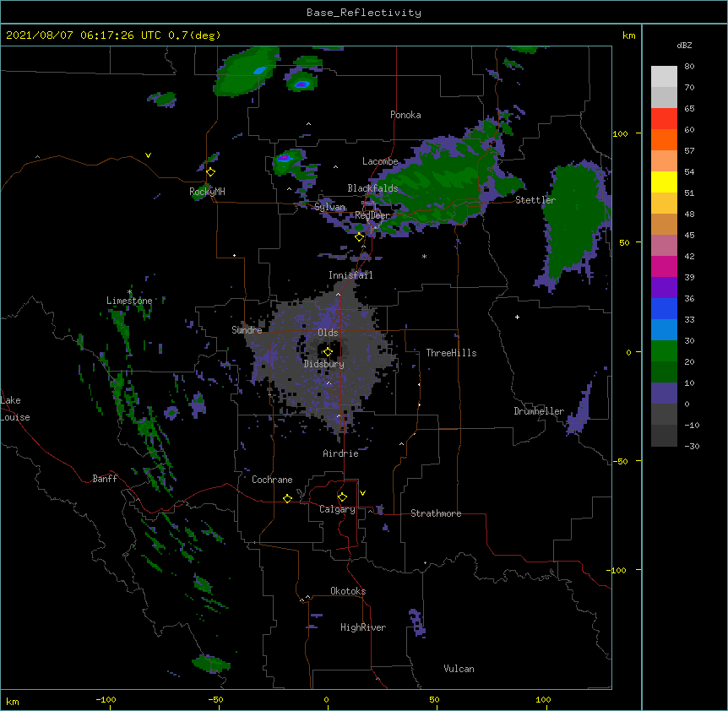The height and width of the screenshot is (711, 728).
Task: Click the RedDeer city label
Action: pos(372,215)
